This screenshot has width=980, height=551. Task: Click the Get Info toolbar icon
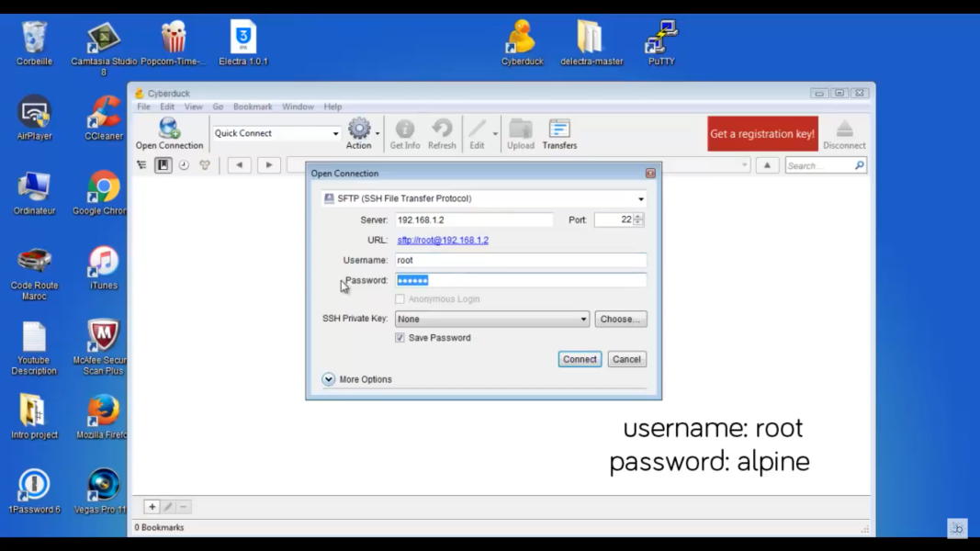(405, 133)
